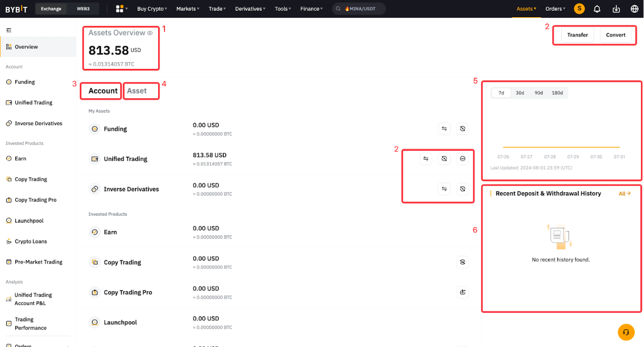Expand the apps grid dropdown
This screenshot has width=644, height=347.
tap(121, 9)
